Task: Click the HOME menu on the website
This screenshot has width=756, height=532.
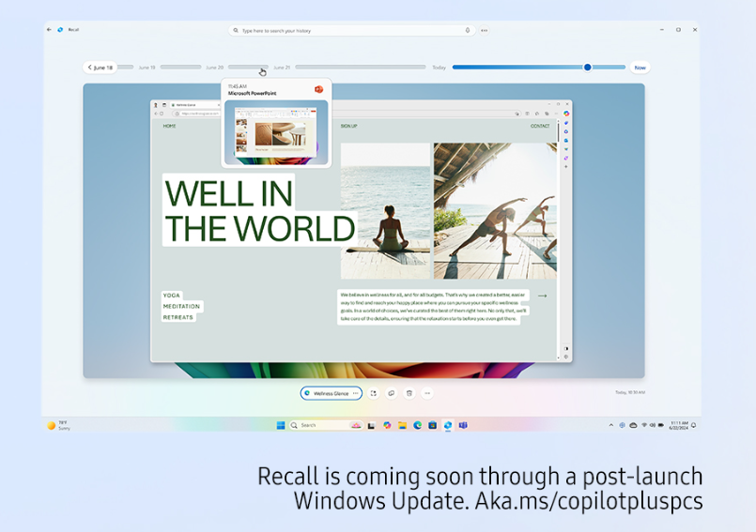Action: (x=169, y=126)
